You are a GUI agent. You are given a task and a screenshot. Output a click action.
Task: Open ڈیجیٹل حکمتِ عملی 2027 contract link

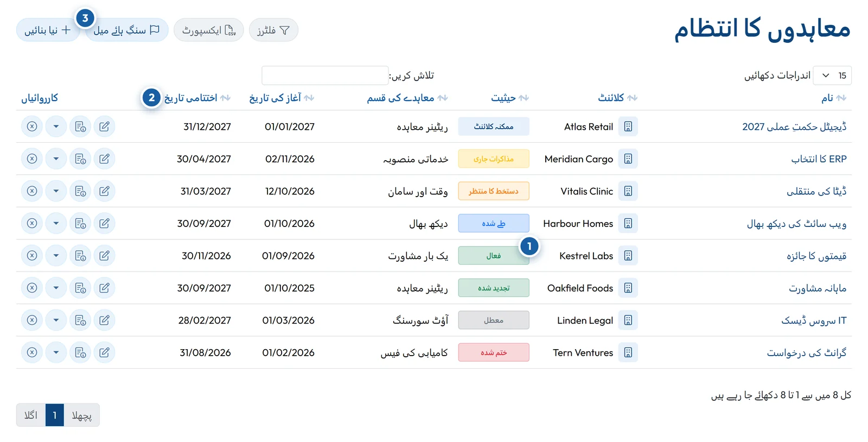(794, 127)
